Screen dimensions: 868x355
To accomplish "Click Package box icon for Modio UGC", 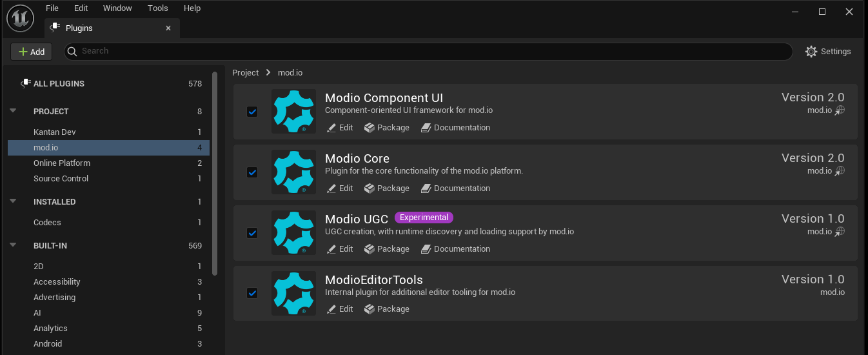I will point(369,249).
